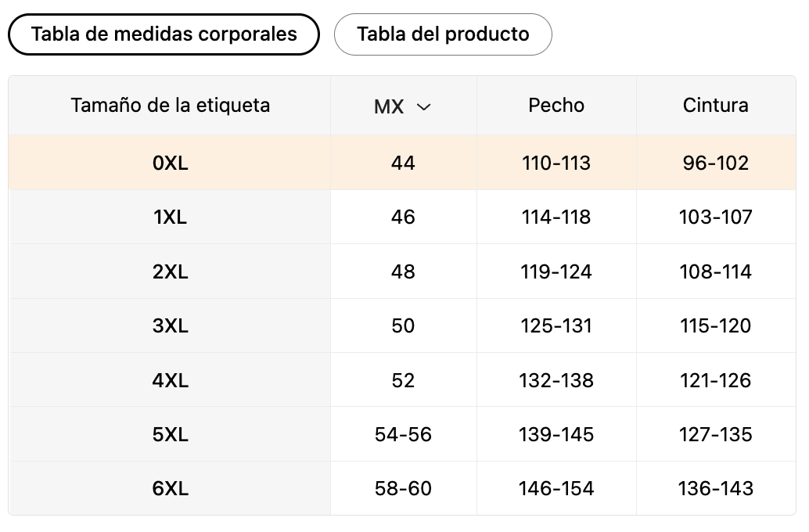Image resolution: width=809 pixels, height=532 pixels.
Task: Click the chevron arrow next to MX
Action: (x=424, y=106)
